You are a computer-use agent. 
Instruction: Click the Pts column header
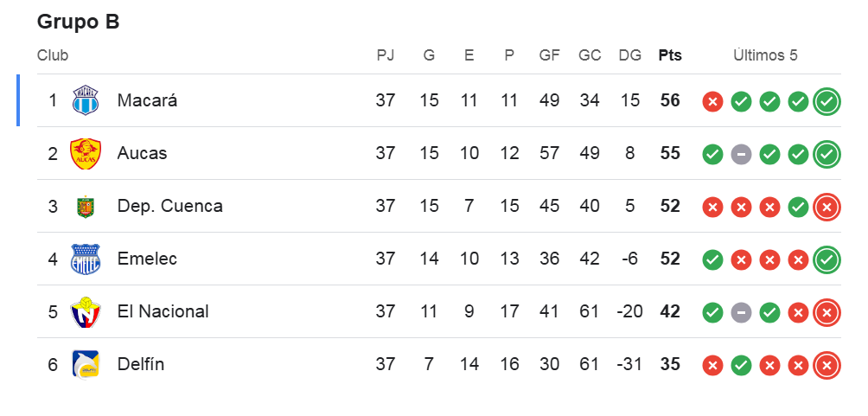[670, 55]
